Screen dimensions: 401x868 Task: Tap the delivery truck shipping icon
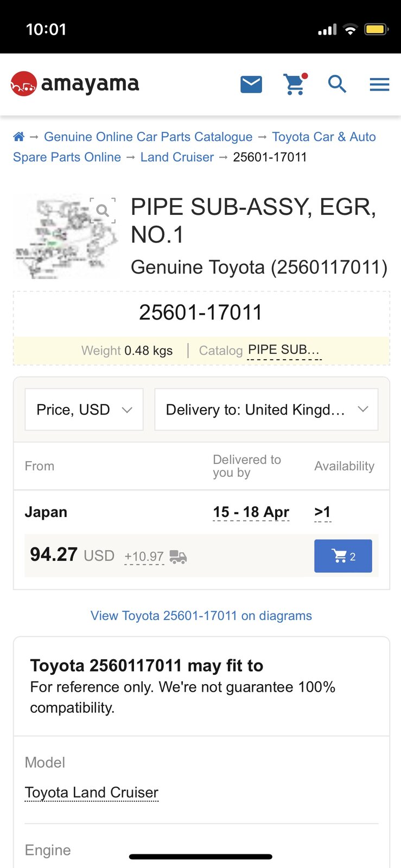pos(178,557)
